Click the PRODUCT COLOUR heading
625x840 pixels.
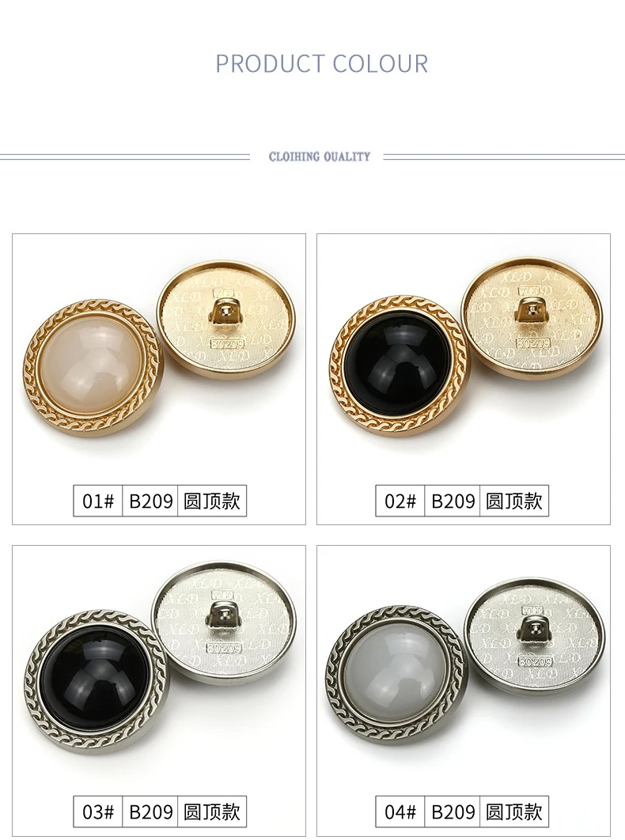[x=322, y=64]
